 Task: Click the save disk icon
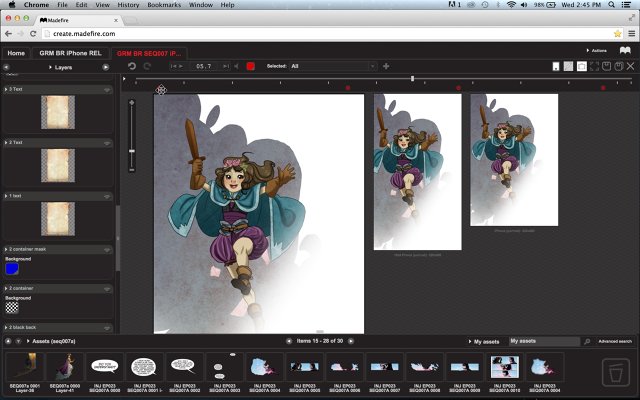(x=607, y=66)
